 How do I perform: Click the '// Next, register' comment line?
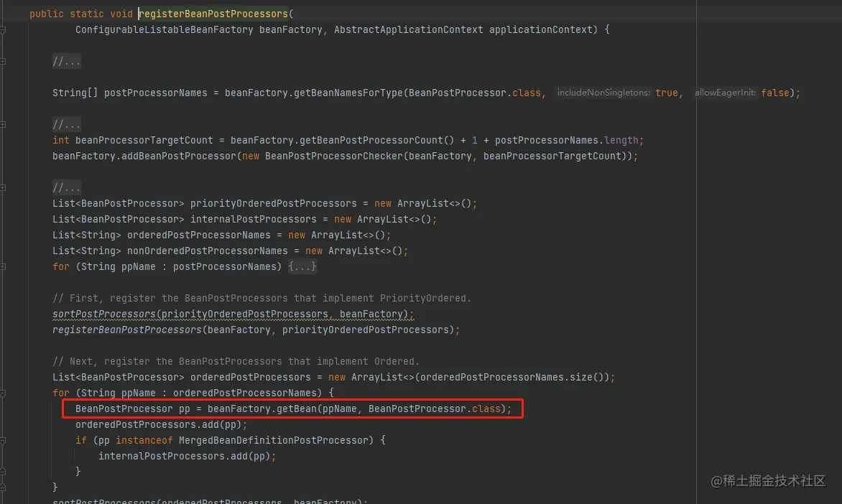tap(236, 361)
